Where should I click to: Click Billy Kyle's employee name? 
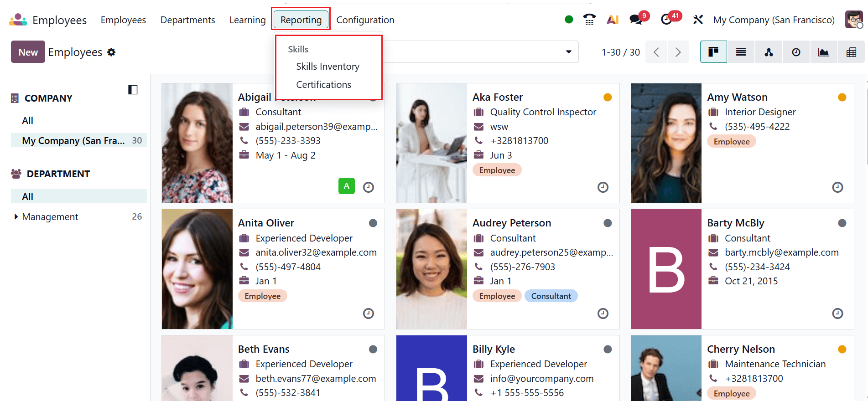point(494,349)
